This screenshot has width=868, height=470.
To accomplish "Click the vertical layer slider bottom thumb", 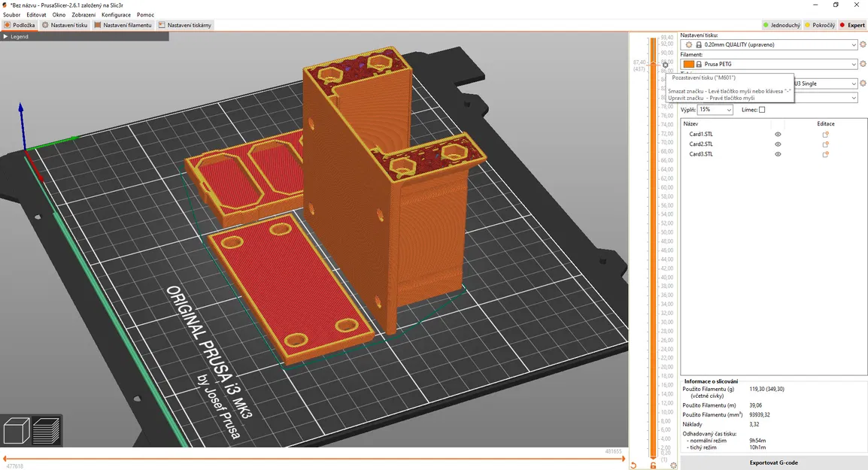I will pyautogui.click(x=653, y=457).
